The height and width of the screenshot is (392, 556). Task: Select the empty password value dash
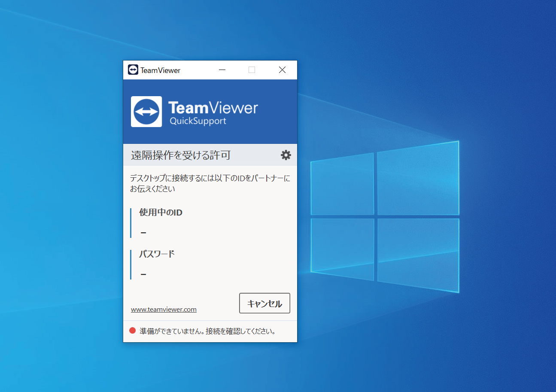(x=143, y=274)
